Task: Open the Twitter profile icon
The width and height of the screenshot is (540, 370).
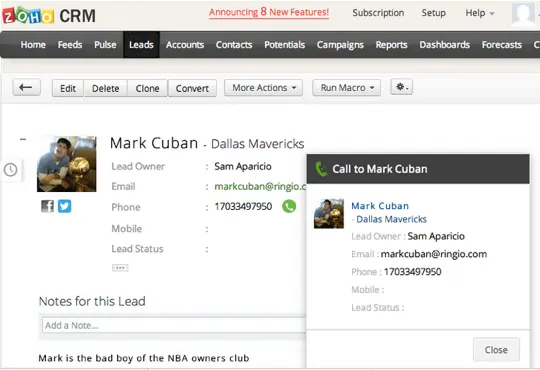Action: click(64, 206)
